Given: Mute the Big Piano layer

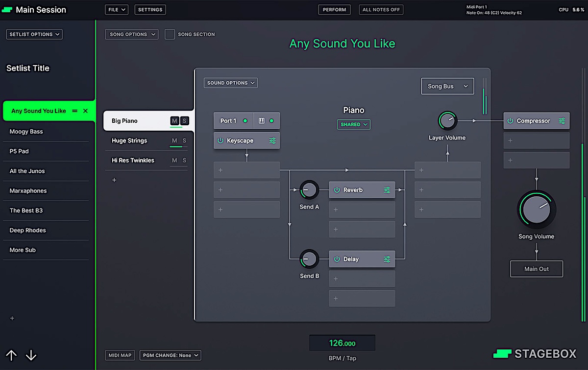Looking at the screenshot, I should pos(174,120).
